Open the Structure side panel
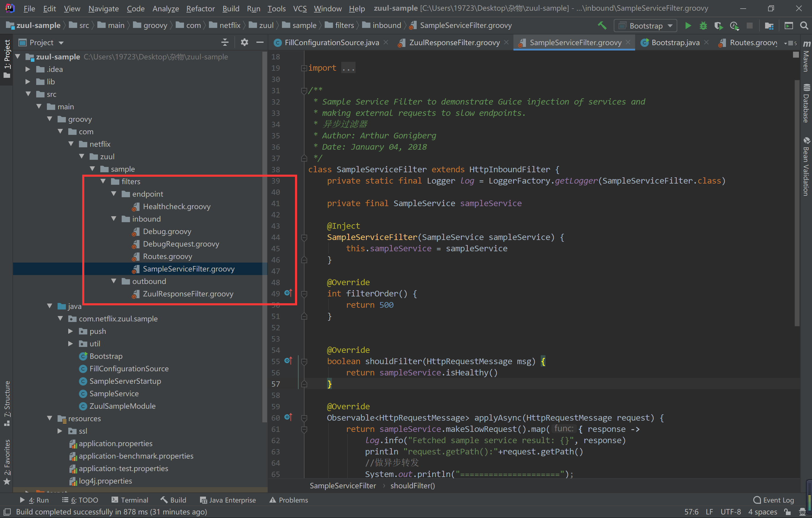 point(7,403)
